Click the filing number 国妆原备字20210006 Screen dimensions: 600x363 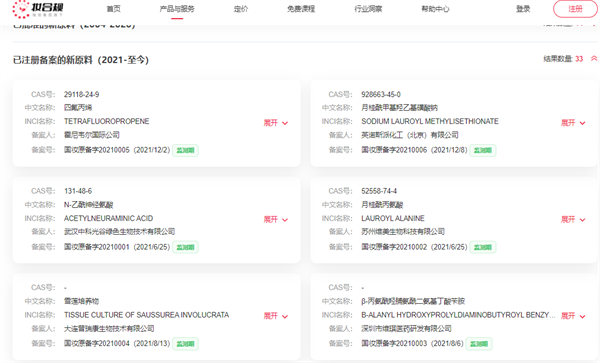pos(394,150)
